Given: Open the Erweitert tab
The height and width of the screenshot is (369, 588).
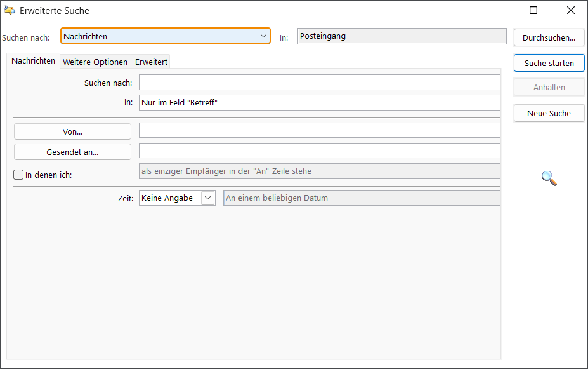Looking at the screenshot, I should coord(151,62).
